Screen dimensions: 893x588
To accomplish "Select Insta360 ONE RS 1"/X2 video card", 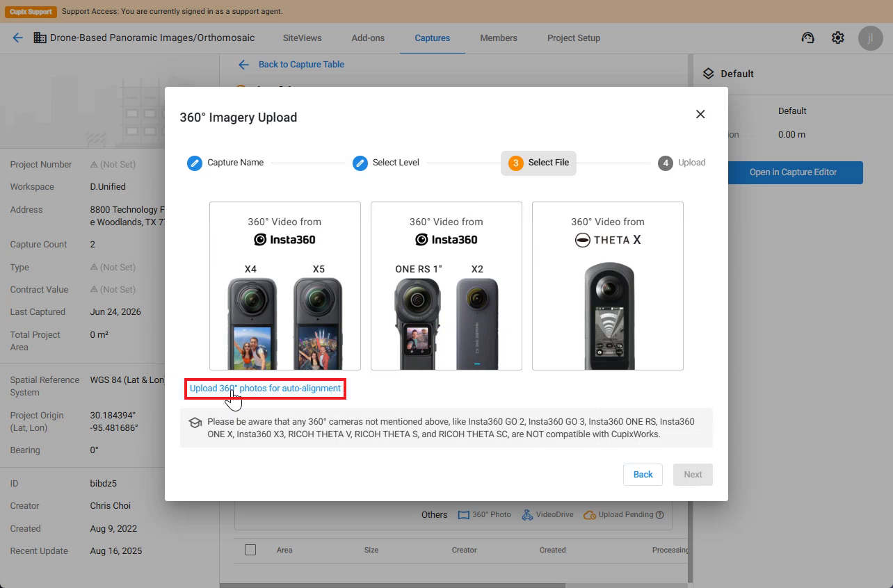I will [x=447, y=286].
